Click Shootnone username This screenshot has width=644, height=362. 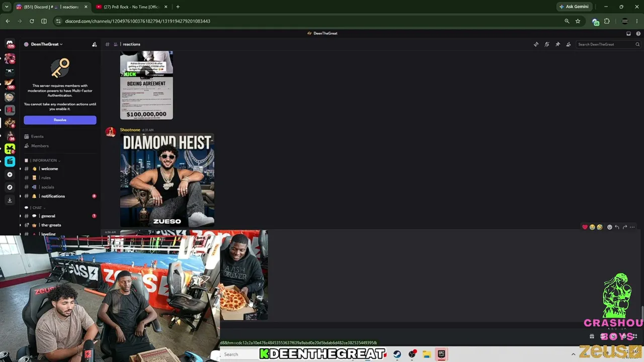(130, 130)
